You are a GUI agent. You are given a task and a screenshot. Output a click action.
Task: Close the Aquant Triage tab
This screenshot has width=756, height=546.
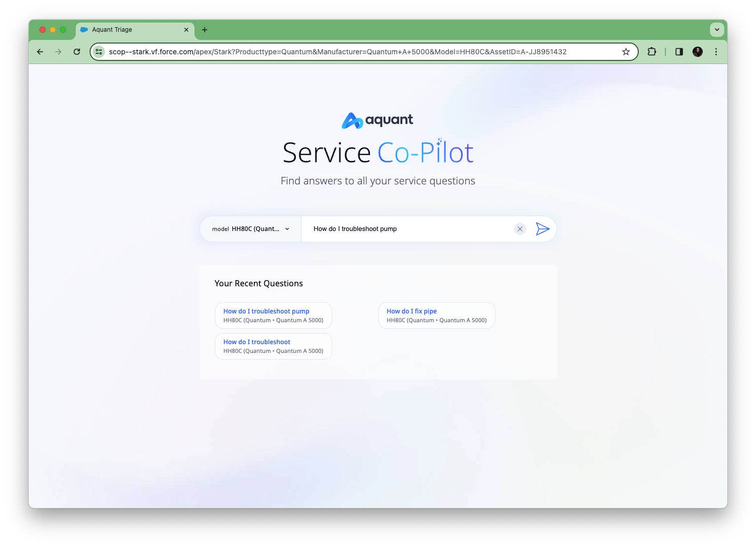[186, 30]
